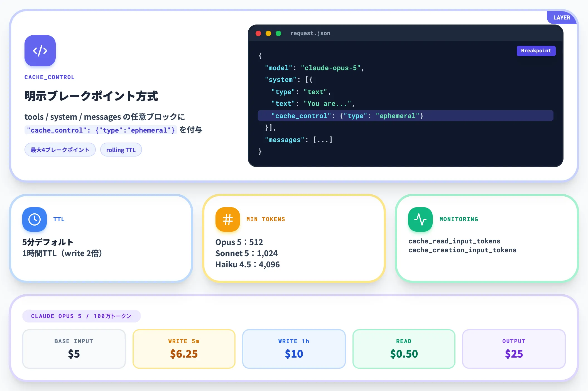
Task: Click the yellow window dot in request.json
Action: click(x=268, y=33)
